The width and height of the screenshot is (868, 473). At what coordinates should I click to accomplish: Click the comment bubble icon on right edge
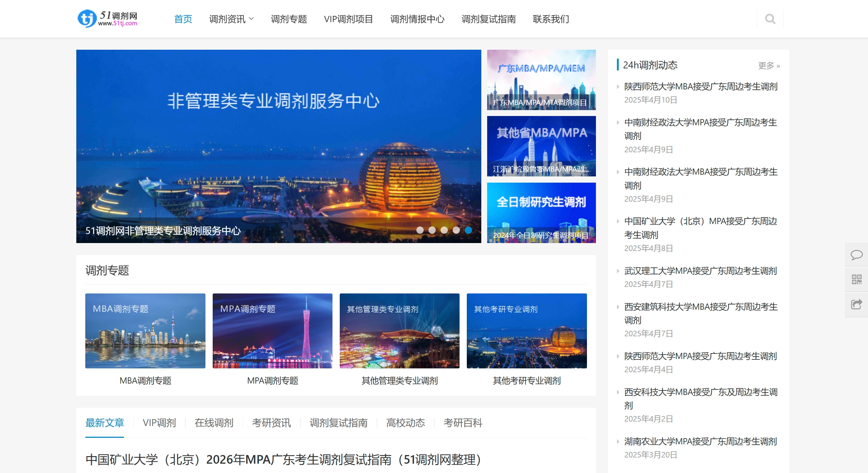pyautogui.click(x=857, y=255)
